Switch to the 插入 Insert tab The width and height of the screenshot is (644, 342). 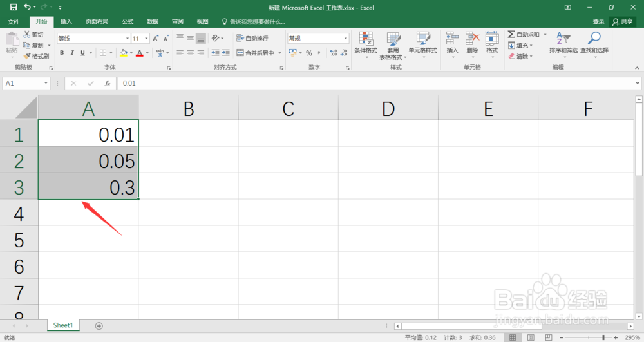[x=66, y=21]
